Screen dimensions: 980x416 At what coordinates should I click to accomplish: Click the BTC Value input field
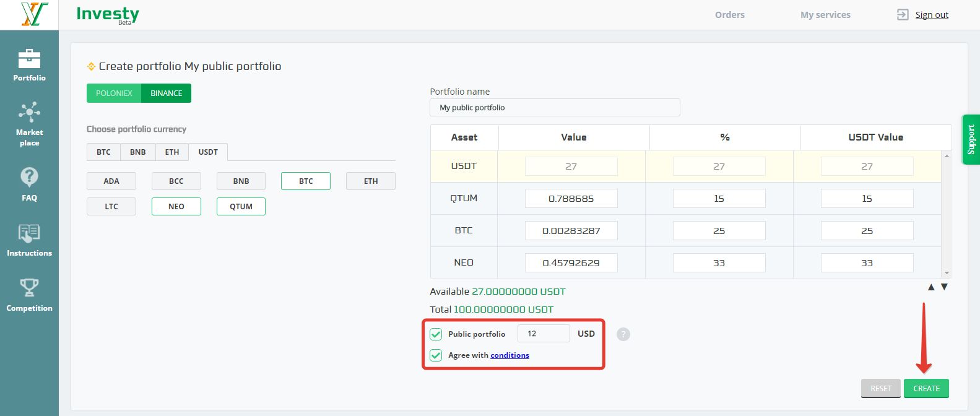571,231
